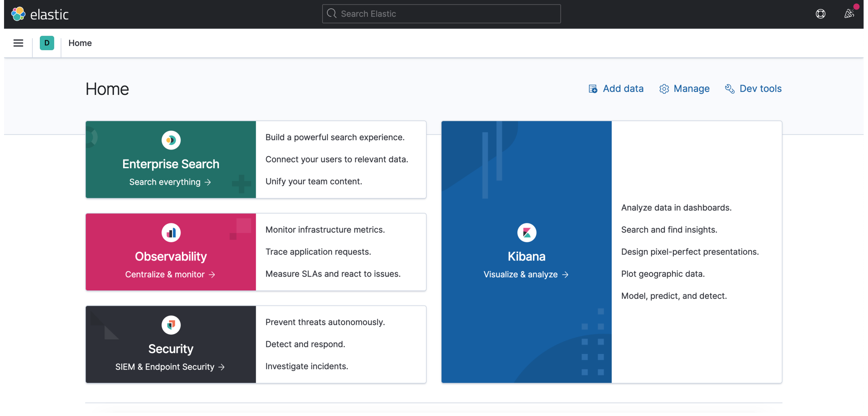Open Dev tools link
The height and width of the screenshot is (416, 868).
click(760, 89)
